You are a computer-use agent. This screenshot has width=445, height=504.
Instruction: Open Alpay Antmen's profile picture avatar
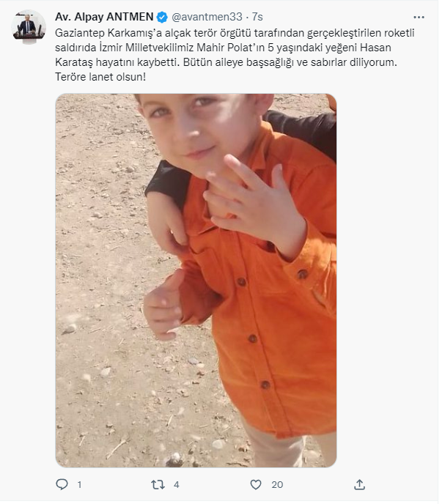pyautogui.click(x=29, y=26)
